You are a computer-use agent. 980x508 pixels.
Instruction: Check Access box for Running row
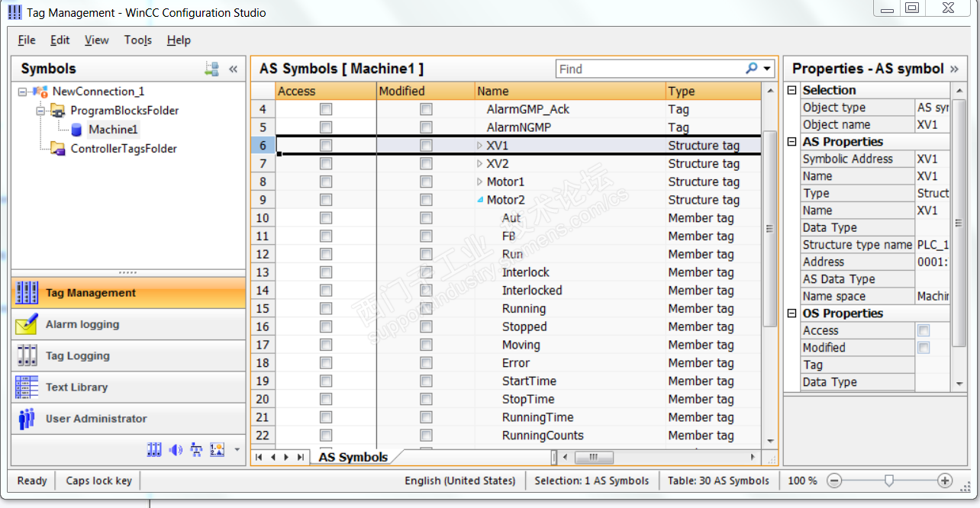326,309
